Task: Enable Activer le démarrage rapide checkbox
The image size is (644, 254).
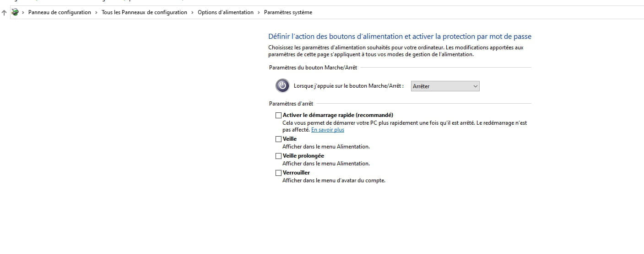Action: coord(278,115)
